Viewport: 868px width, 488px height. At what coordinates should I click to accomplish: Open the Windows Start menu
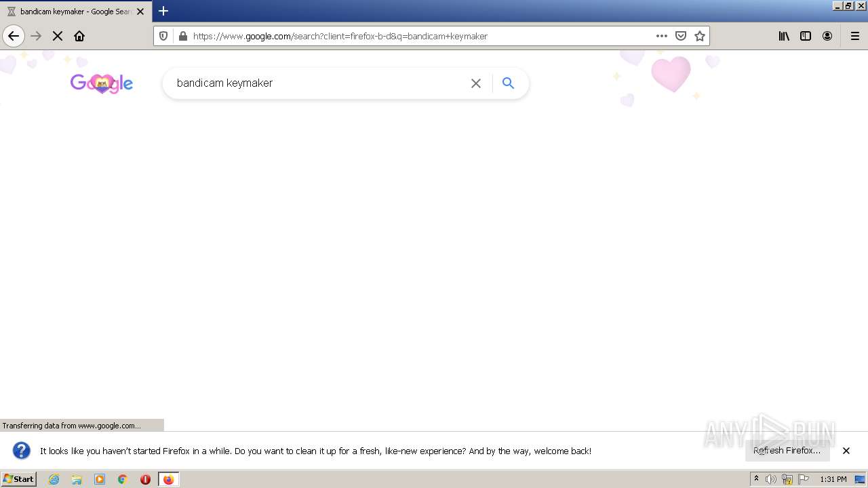[18, 479]
